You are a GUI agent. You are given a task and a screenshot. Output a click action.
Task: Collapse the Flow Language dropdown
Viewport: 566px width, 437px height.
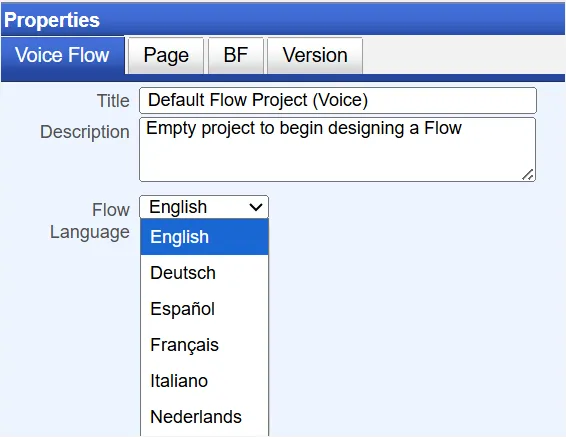click(204, 207)
